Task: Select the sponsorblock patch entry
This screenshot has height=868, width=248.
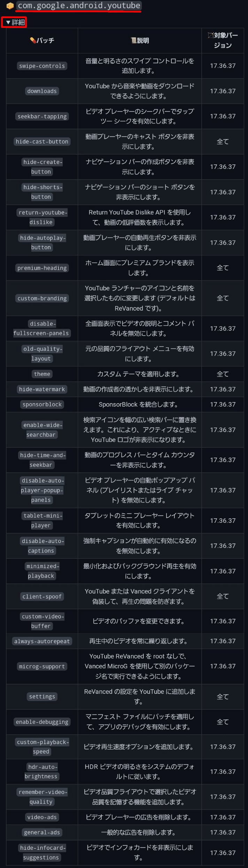Action: pyautogui.click(x=42, y=405)
